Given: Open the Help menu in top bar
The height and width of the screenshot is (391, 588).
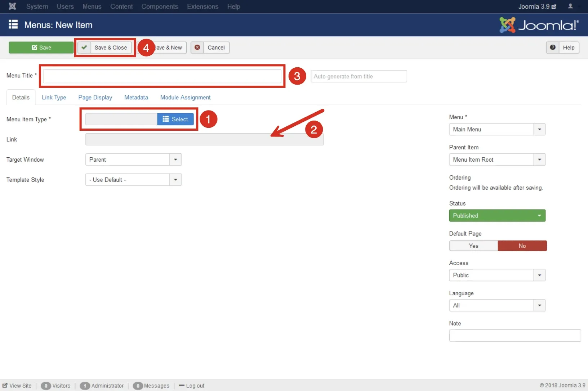Looking at the screenshot, I should tap(233, 6).
